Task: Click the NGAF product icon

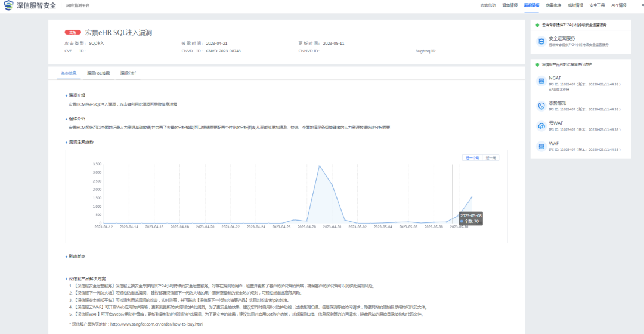Action: (x=541, y=81)
